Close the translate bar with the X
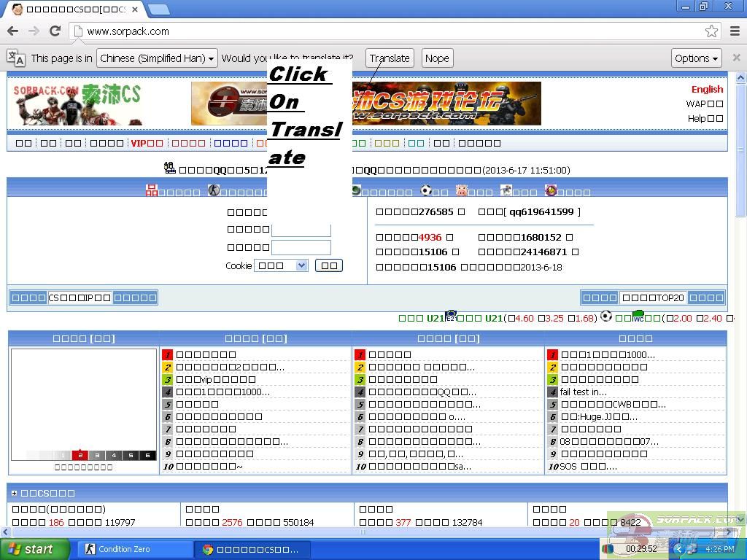Image resolution: width=747 pixels, height=560 pixels. coord(736,58)
